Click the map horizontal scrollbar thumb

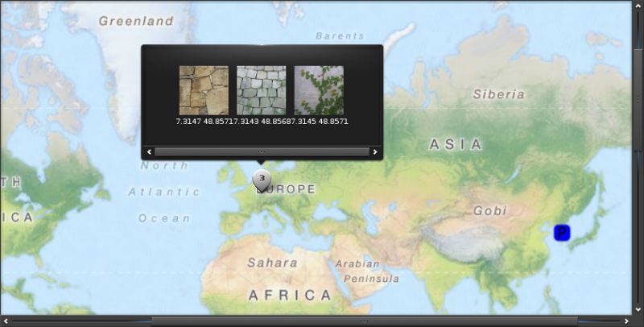(x=365, y=321)
